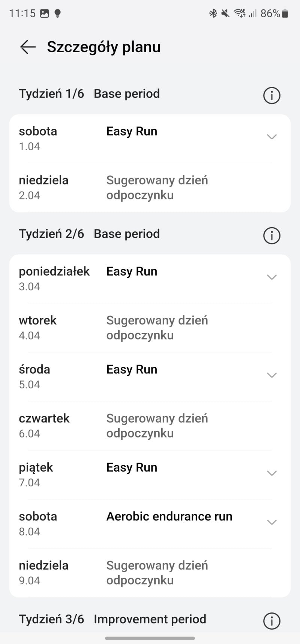
Task: Expand środa 5.04 Easy Run chevron
Action: click(x=271, y=375)
